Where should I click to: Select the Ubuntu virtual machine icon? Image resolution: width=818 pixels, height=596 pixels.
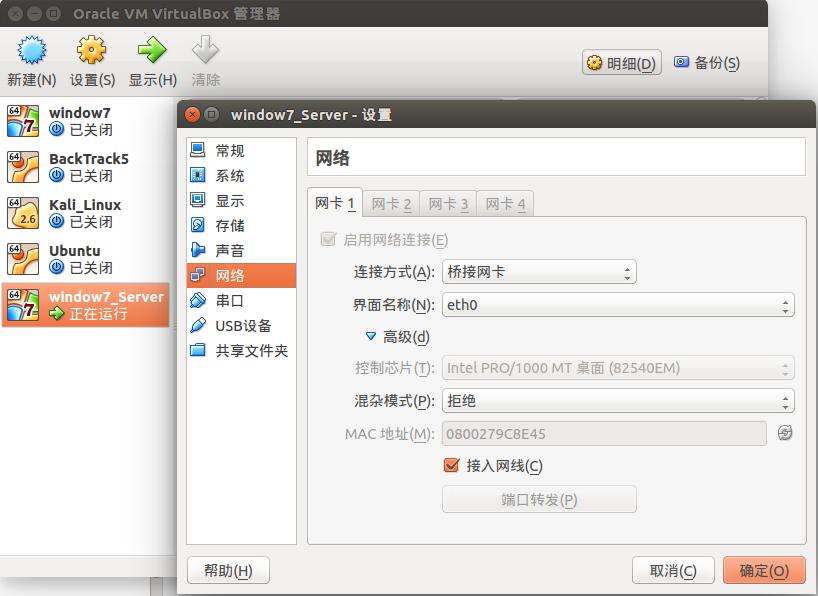click(23, 259)
